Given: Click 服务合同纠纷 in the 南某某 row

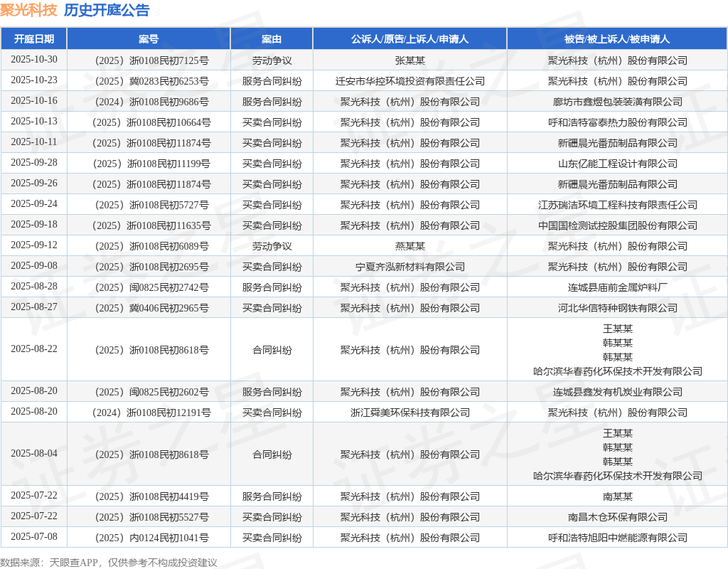Looking at the screenshot, I should (272, 496).
